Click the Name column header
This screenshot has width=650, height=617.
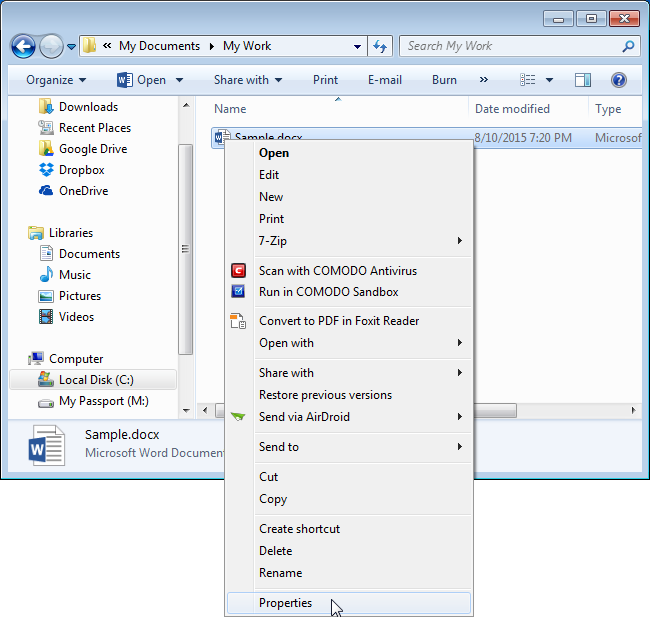[x=230, y=109]
